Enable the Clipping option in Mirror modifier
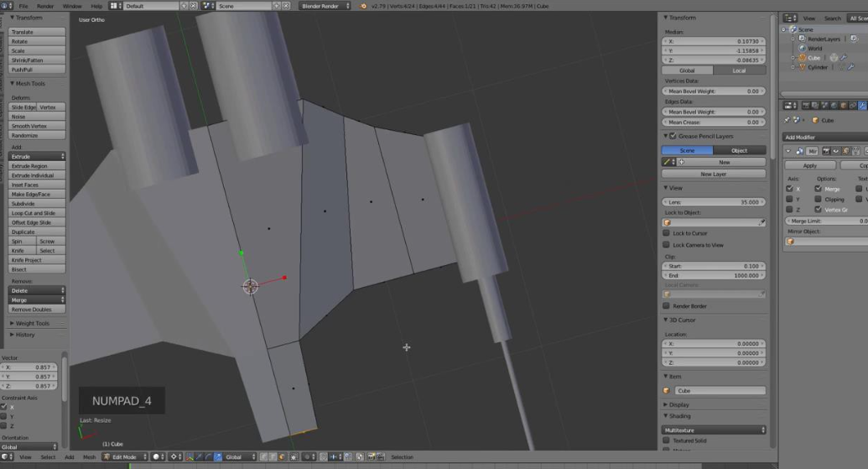Screen dimensions: 868x469 click(819, 200)
